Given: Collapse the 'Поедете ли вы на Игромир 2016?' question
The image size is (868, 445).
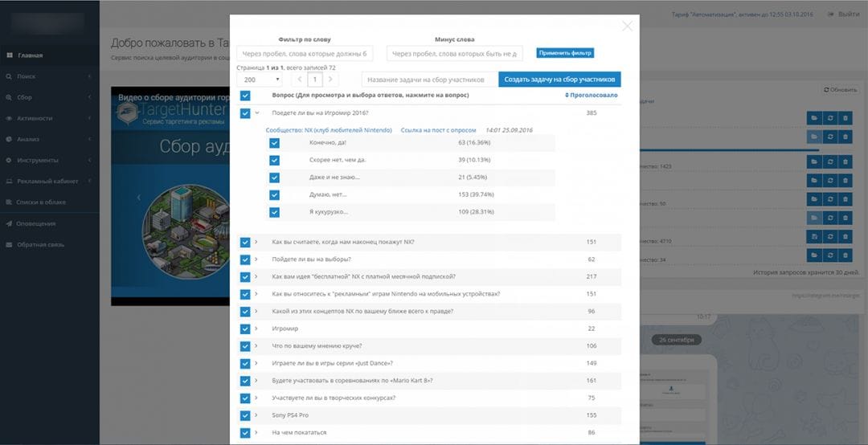Looking at the screenshot, I should [x=257, y=113].
